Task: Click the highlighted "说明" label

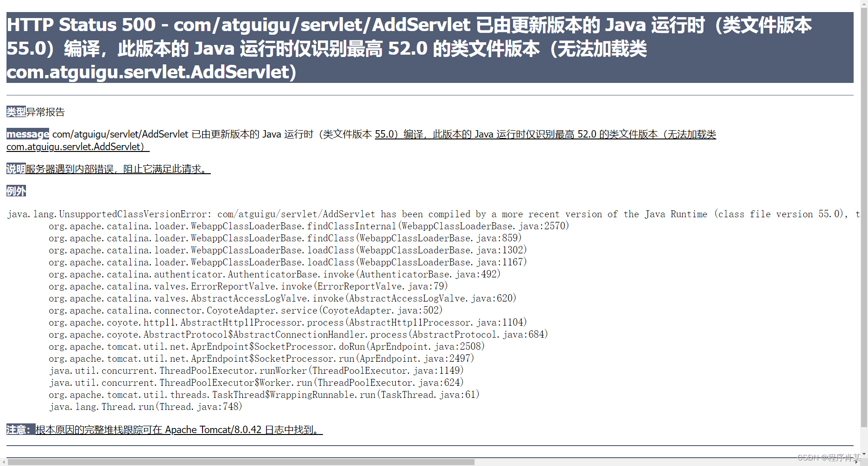Action: coord(15,169)
